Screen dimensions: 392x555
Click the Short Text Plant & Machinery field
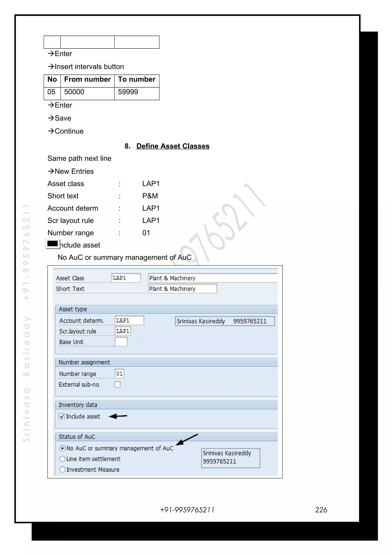[182, 289]
